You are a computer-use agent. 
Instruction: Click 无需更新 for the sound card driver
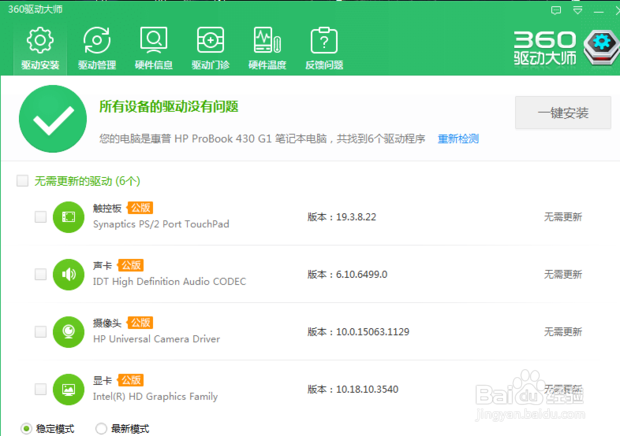pyautogui.click(x=563, y=274)
